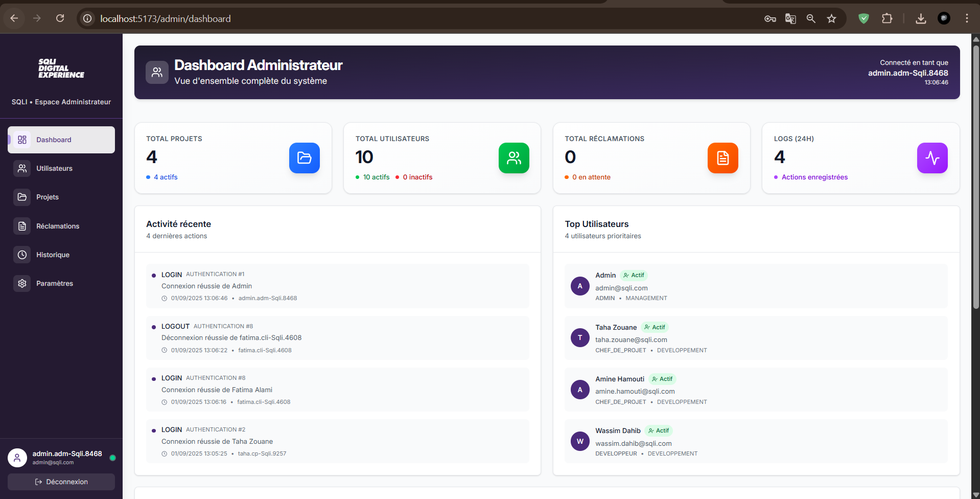Click the users icon in the dashboard header
Image resolution: width=980 pixels, height=499 pixels.
tap(157, 73)
